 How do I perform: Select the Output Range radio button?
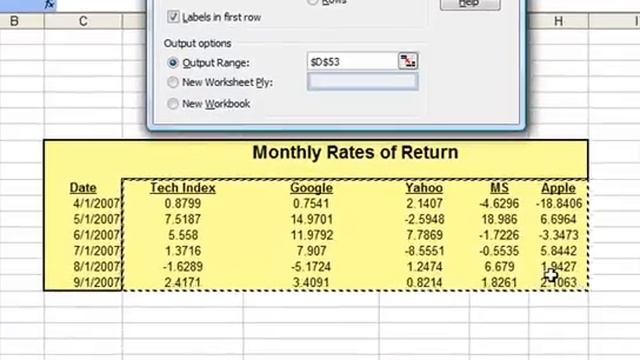[x=173, y=62]
